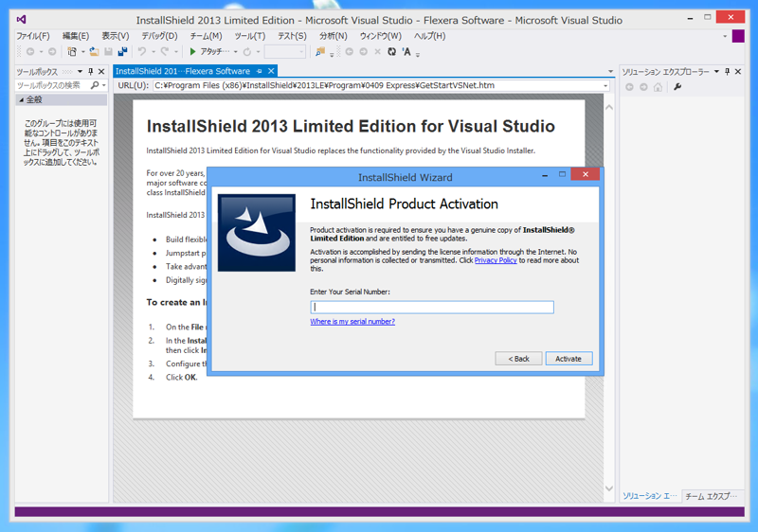Click the pin icon on the InstallShield document tab

tap(260, 71)
